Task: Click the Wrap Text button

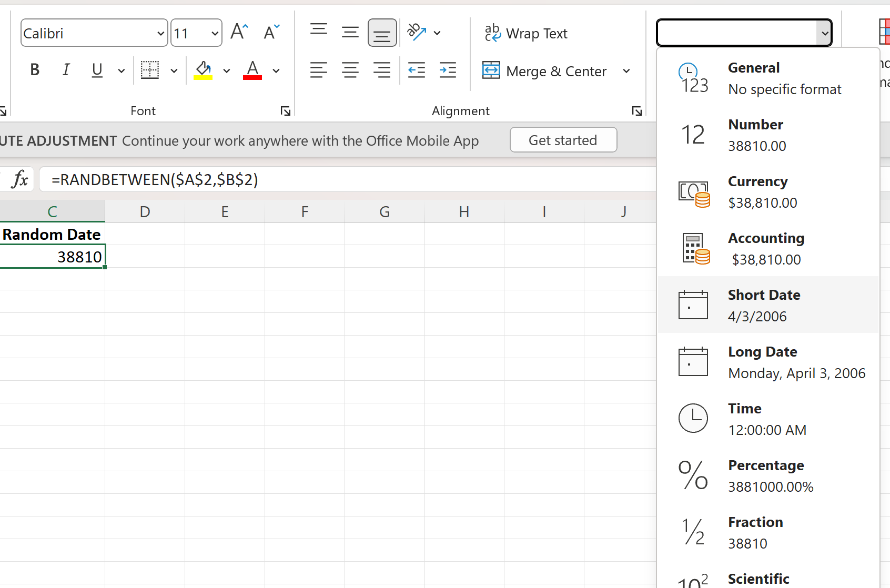Action: [526, 34]
